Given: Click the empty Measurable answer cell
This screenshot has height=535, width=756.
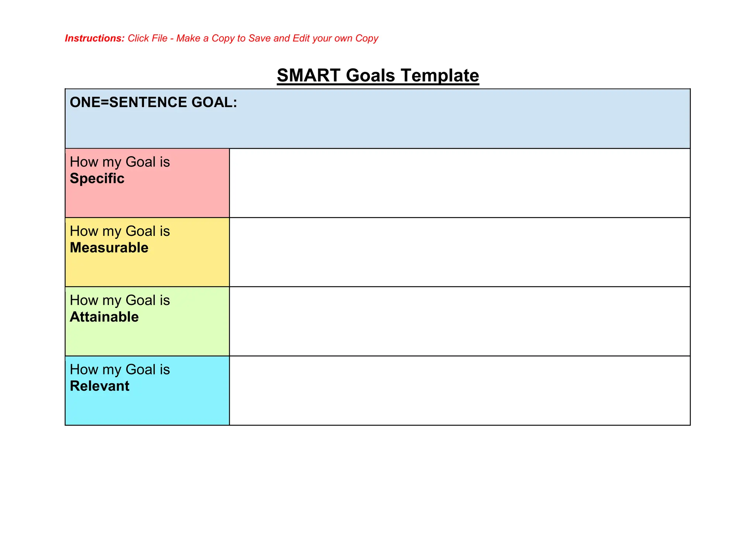Looking at the screenshot, I should coord(460,252).
